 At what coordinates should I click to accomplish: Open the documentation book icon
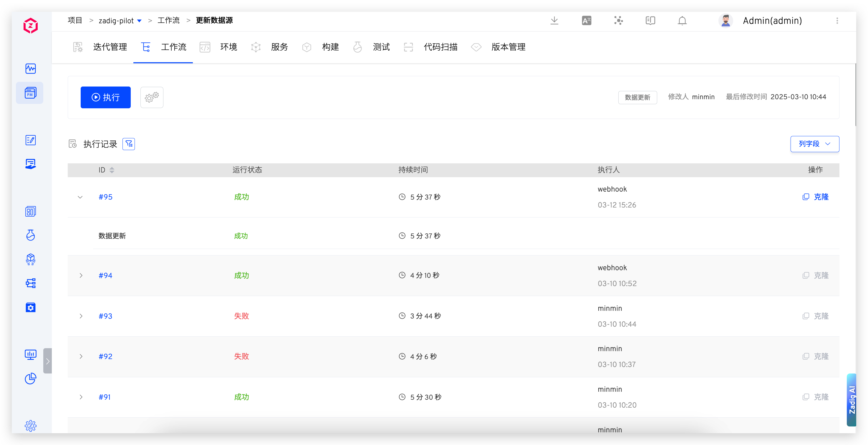650,21
